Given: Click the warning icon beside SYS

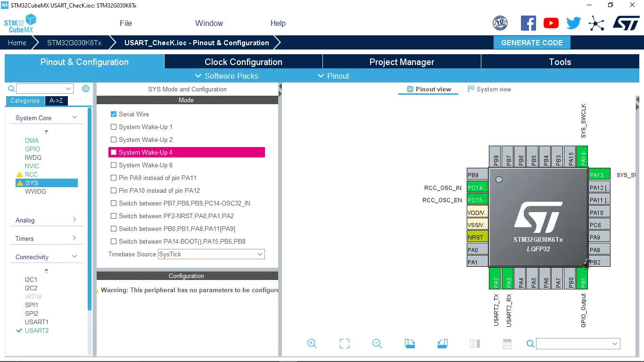Looking at the screenshot, I should [19, 183].
